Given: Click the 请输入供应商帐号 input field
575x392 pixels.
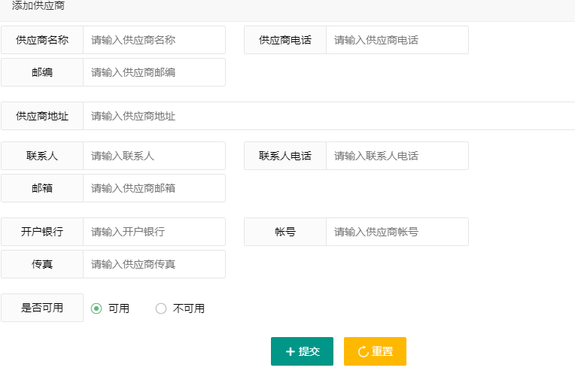Looking at the screenshot, I should coord(397,232).
